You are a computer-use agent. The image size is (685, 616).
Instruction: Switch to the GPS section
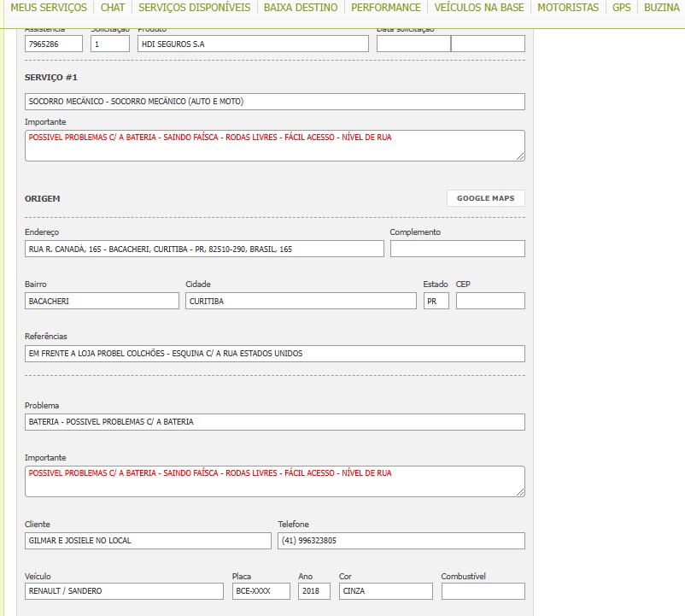621,8
